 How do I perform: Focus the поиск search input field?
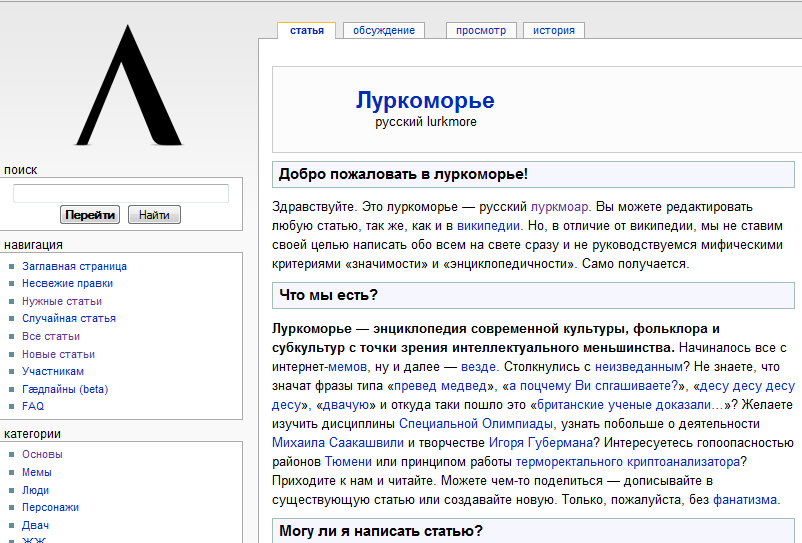tap(121, 194)
